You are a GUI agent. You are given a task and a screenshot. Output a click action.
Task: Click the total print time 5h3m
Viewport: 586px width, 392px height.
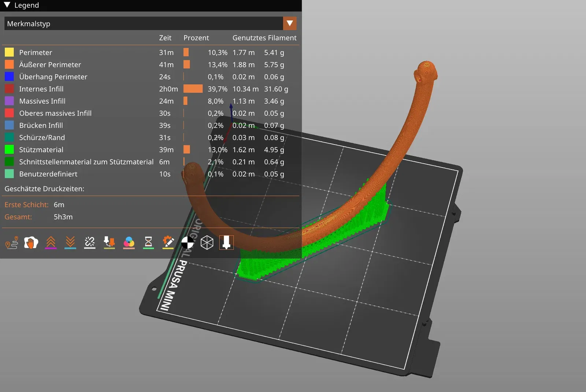[63, 217]
